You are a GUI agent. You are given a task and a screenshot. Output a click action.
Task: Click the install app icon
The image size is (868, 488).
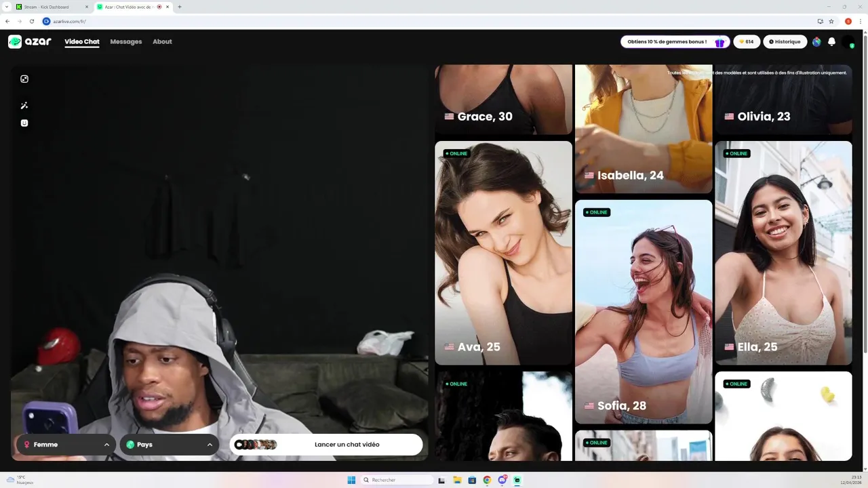[x=820, y=21]
